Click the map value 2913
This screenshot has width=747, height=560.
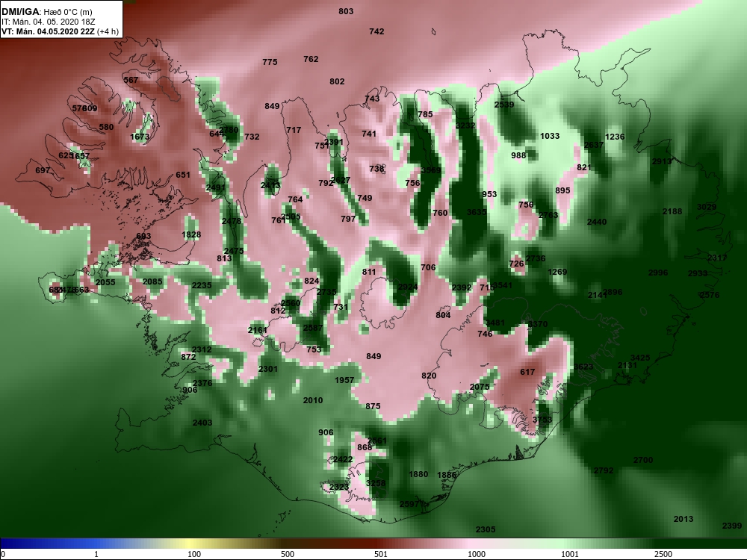(x=662, y=161)
